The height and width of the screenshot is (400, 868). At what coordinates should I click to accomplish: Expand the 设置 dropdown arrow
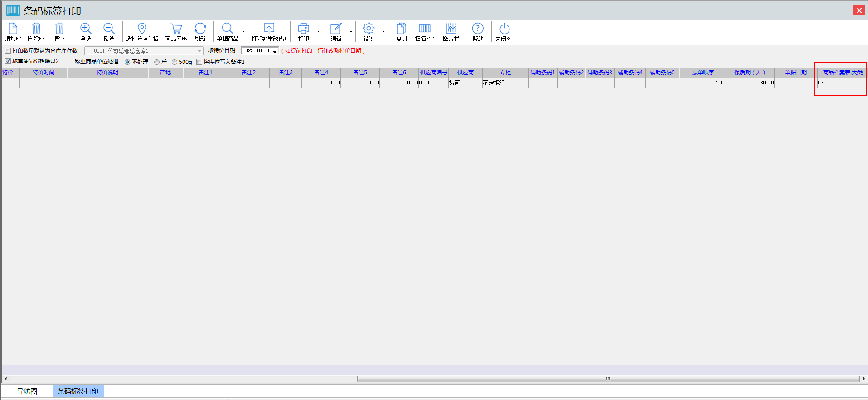(x=383, y=32)
